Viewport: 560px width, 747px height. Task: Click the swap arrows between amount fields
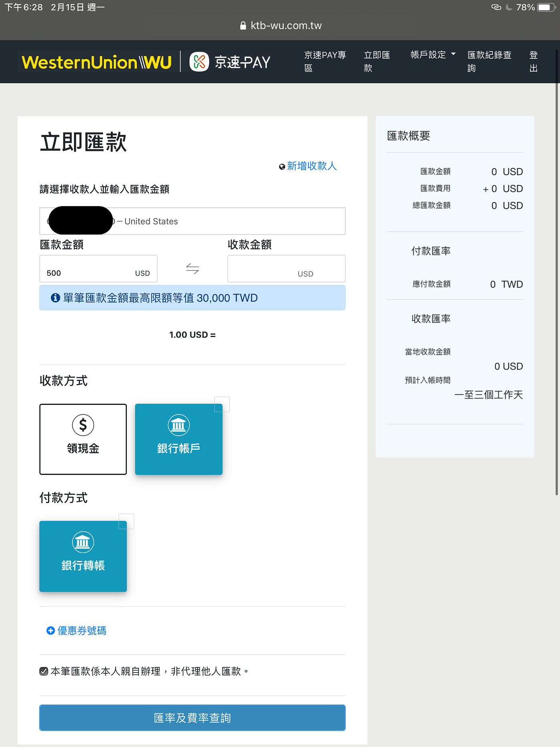tap(192, 268)
